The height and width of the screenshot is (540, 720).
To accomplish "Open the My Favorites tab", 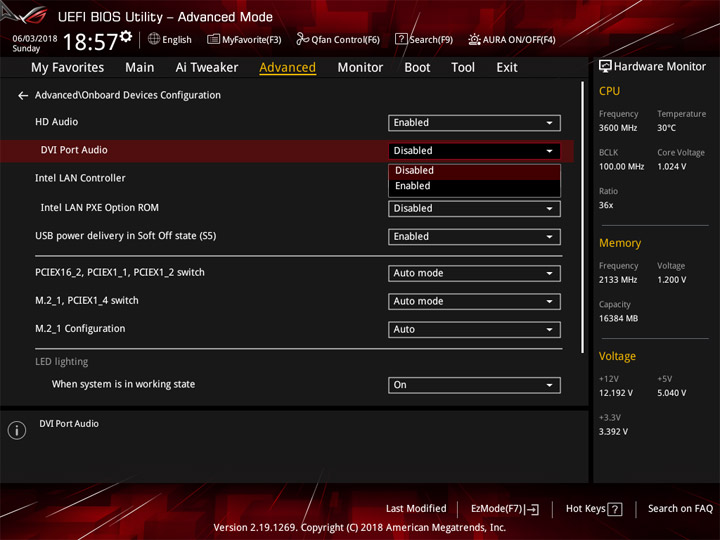I will (68, 68).
